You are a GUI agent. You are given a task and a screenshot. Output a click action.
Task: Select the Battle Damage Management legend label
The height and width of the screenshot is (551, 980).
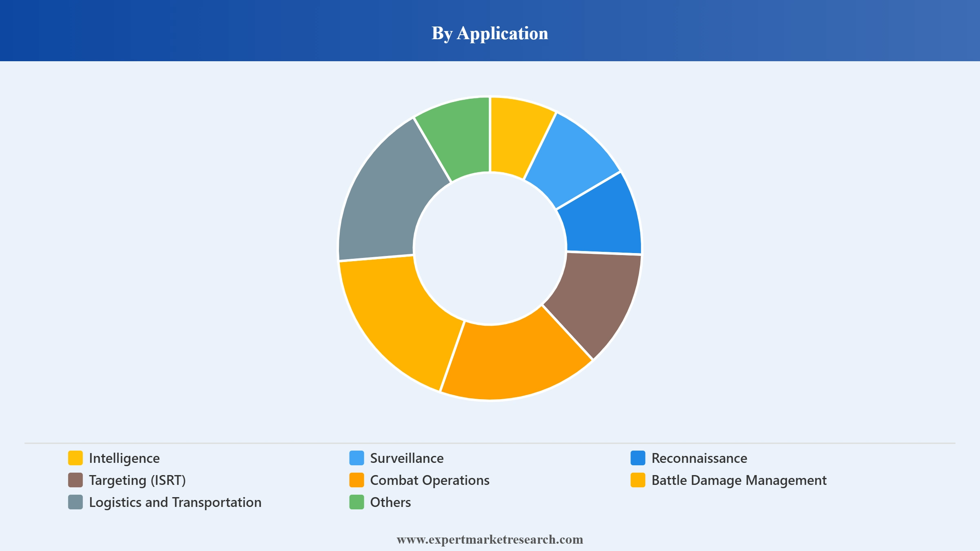[739, 480]
